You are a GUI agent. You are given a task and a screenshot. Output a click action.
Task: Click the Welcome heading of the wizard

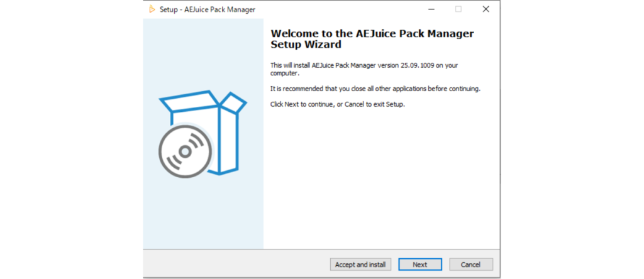point(372,39)
